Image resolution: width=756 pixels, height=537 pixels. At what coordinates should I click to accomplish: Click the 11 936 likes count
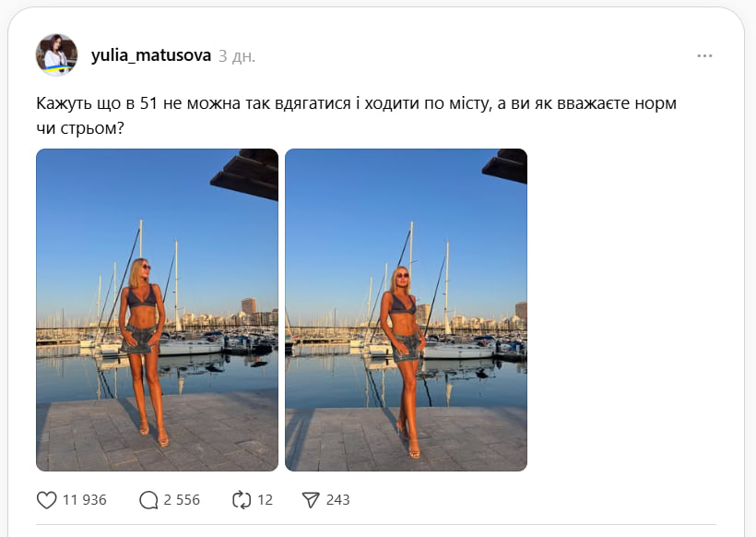coord(85,500)
